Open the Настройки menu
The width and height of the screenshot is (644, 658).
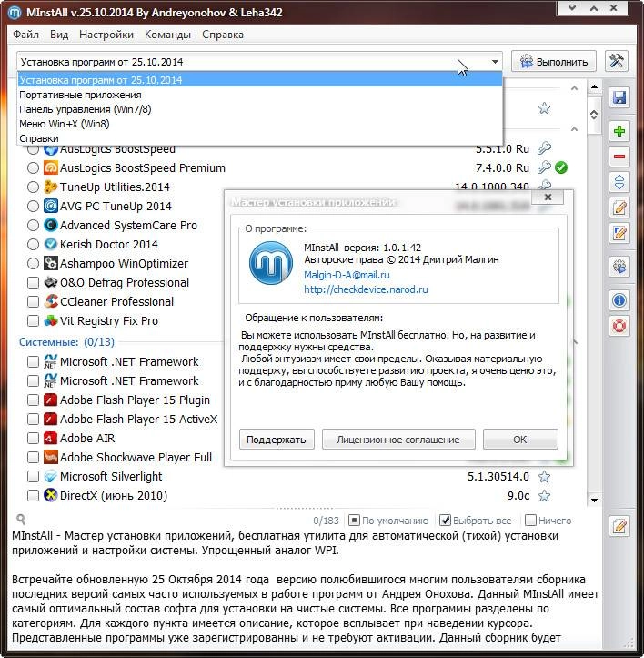[106, 35]
